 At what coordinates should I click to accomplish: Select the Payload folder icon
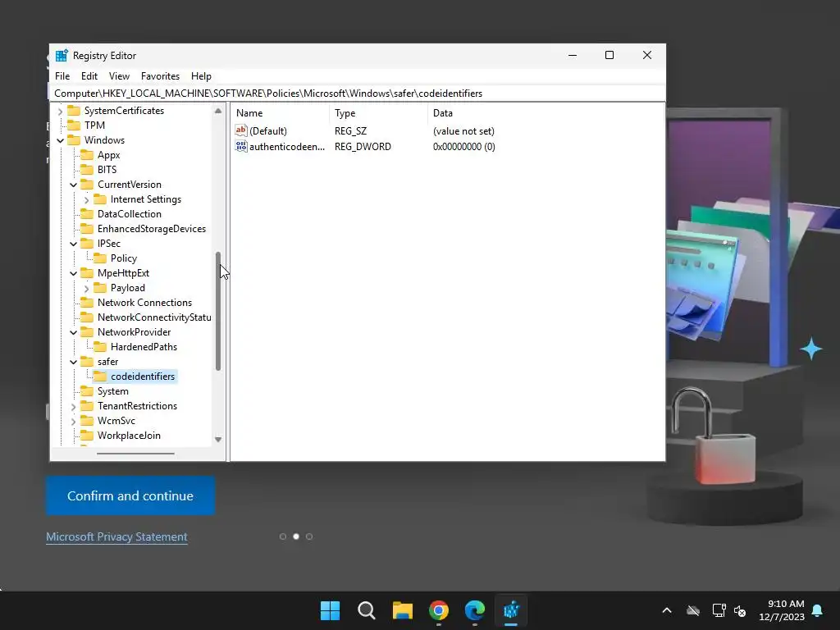coord(100,288)
